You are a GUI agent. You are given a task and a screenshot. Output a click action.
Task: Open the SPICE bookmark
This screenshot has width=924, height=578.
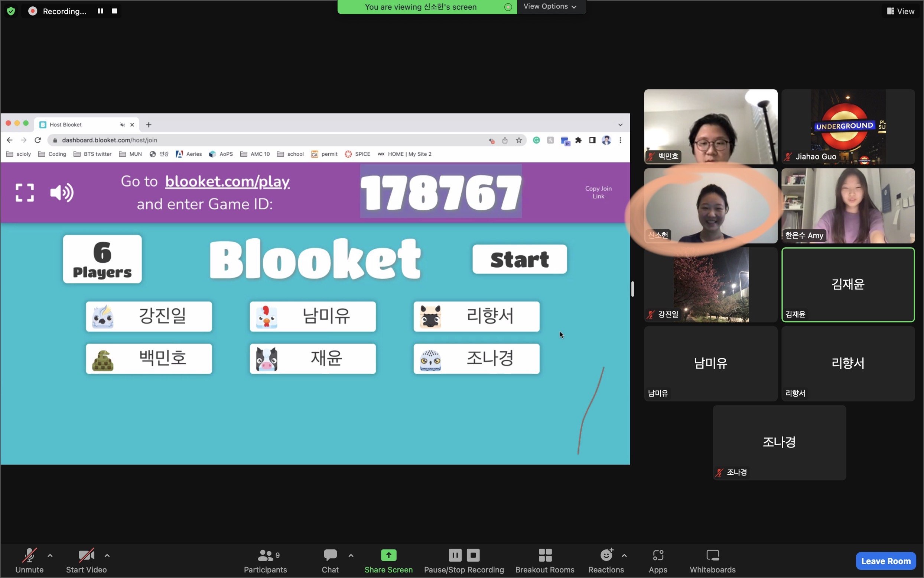pyautogui.click(x=357, y=154)
